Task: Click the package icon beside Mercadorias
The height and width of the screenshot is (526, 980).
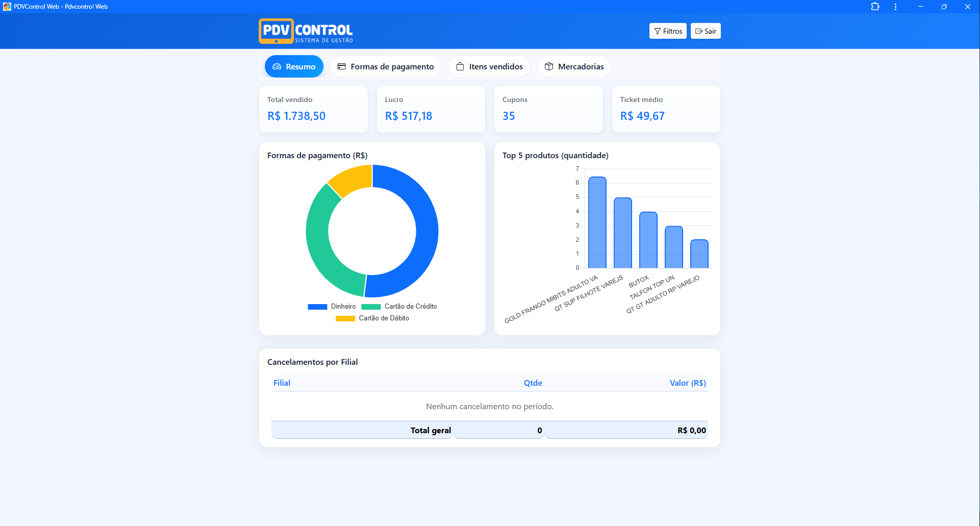Action: (x=549, y=66)
